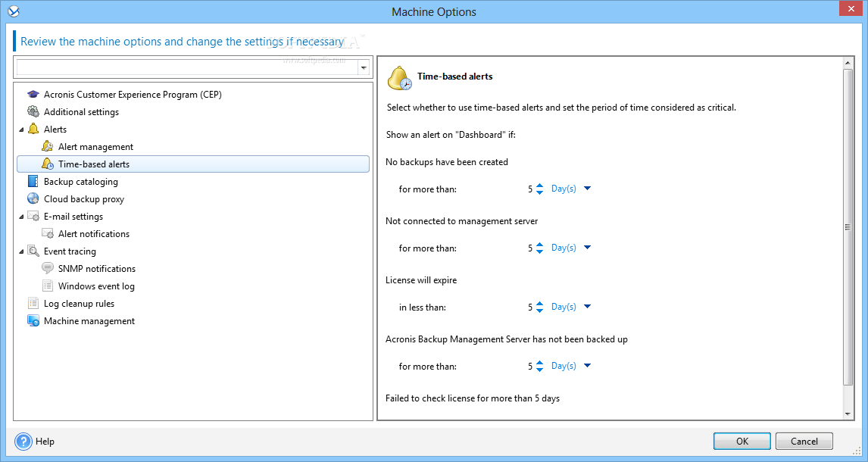The image size is (868, 462).
Task: Open Log cleanup rules options
Action: pyautogui.click(x=80, y=303)
